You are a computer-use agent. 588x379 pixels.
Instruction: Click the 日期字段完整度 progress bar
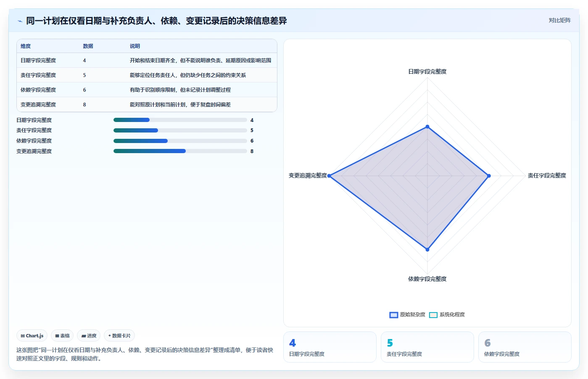pyautogui.click(x=180, y=120)
